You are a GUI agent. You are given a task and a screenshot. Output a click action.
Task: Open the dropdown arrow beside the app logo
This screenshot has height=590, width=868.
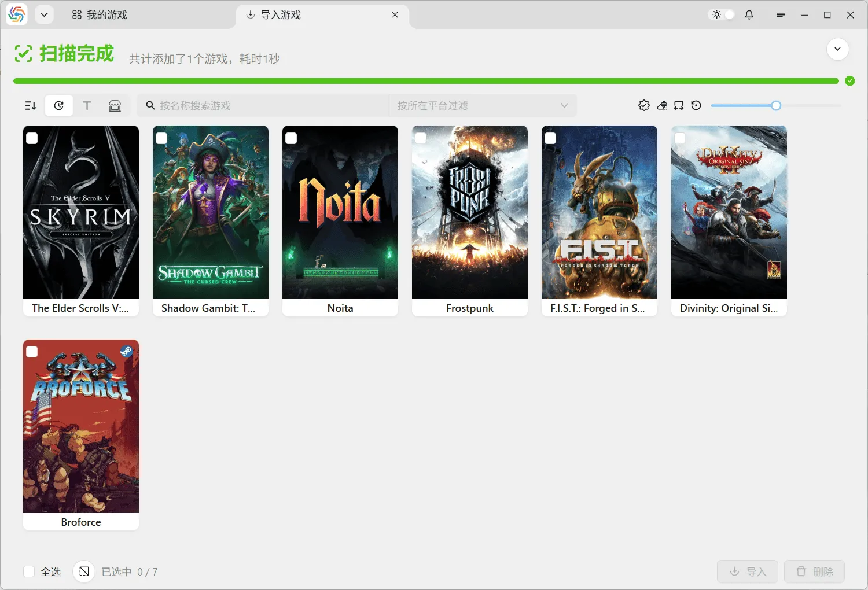pyautogui.click(x=44, y=14)
